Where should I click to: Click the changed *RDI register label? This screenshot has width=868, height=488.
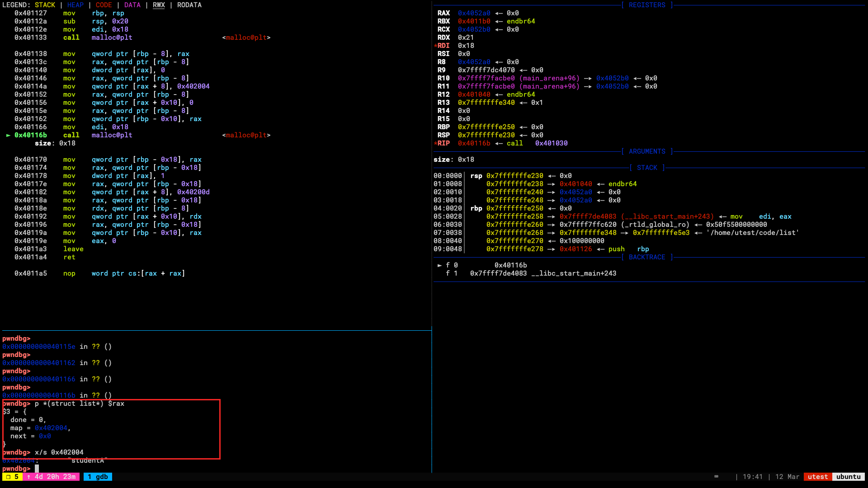(442, 46)
